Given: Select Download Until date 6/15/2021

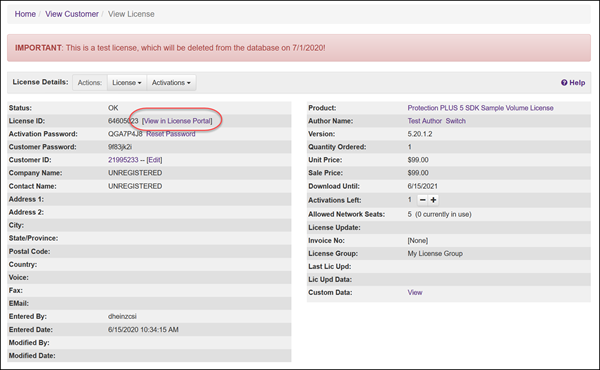Looking at the screenshot, I should (x=422, y=186).
